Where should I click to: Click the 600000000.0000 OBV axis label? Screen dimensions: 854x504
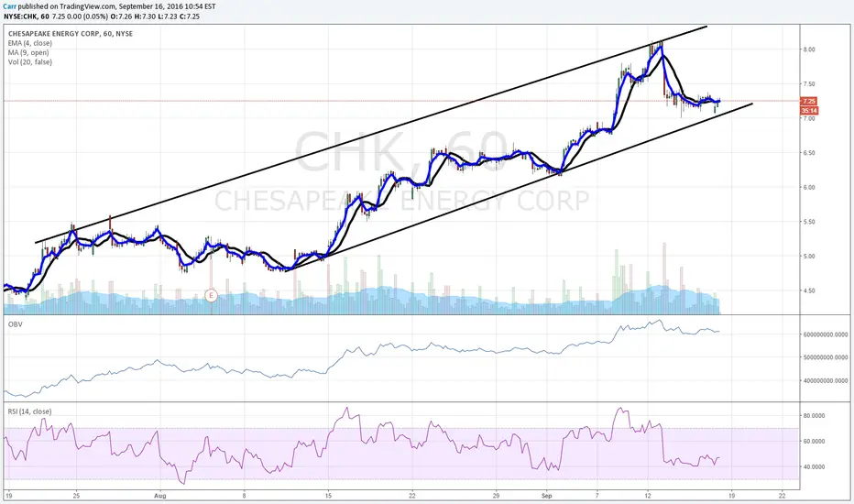[825, 334]
